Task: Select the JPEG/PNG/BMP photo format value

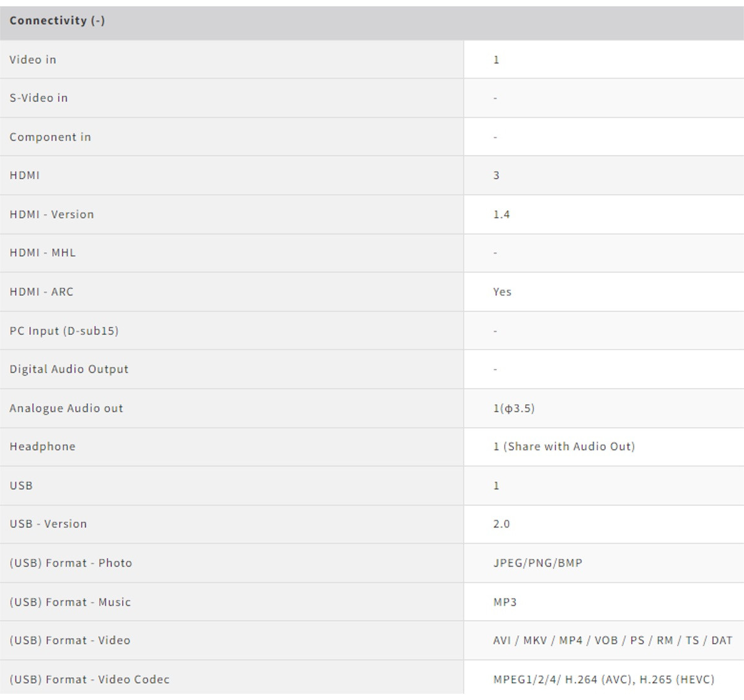Action: pyautogui.click(x=538, y=563)
